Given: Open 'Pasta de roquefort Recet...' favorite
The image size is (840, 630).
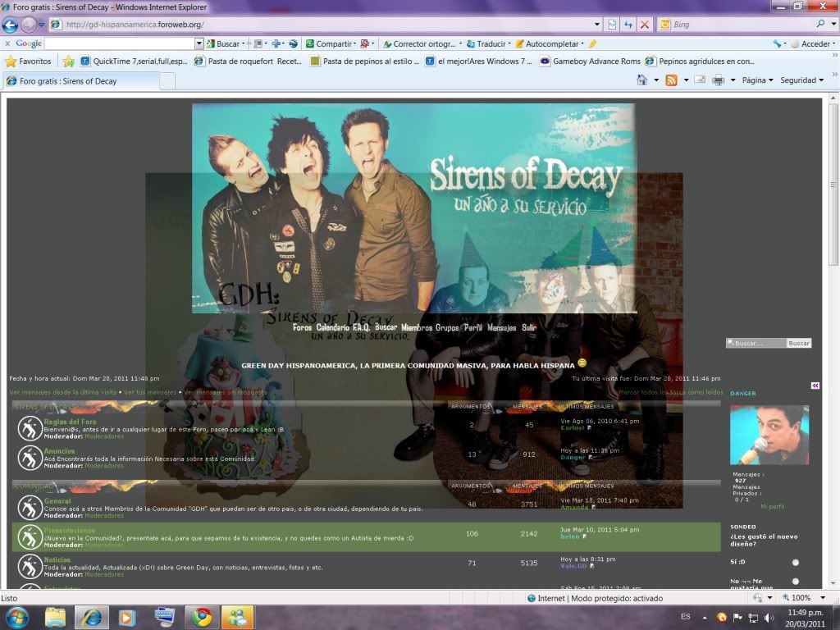Looking at the screenshot, I should (x=248, y=61).
